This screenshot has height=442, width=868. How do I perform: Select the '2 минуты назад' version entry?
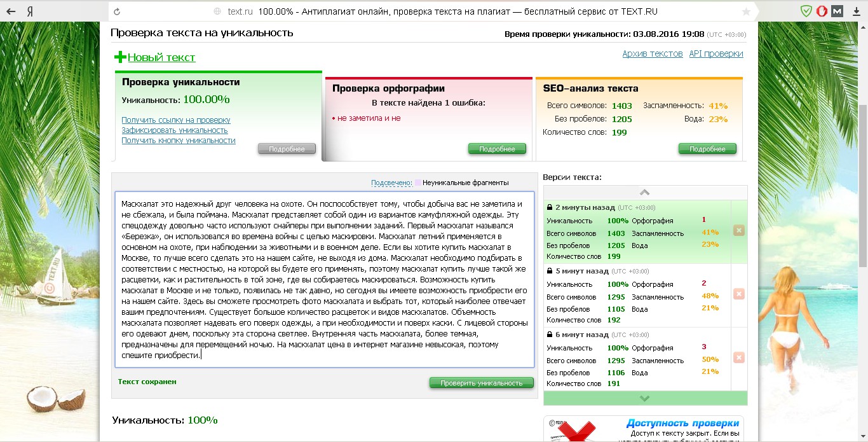[637, 232]
